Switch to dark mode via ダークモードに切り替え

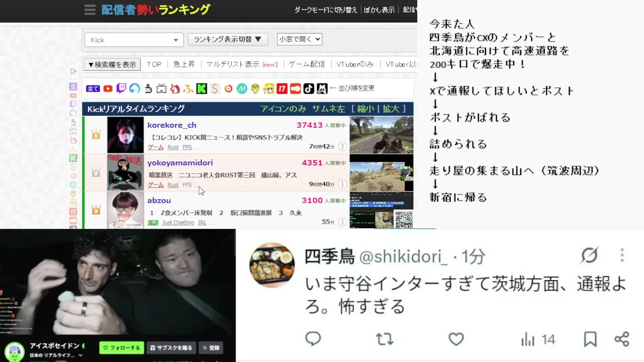click(326, 10)
